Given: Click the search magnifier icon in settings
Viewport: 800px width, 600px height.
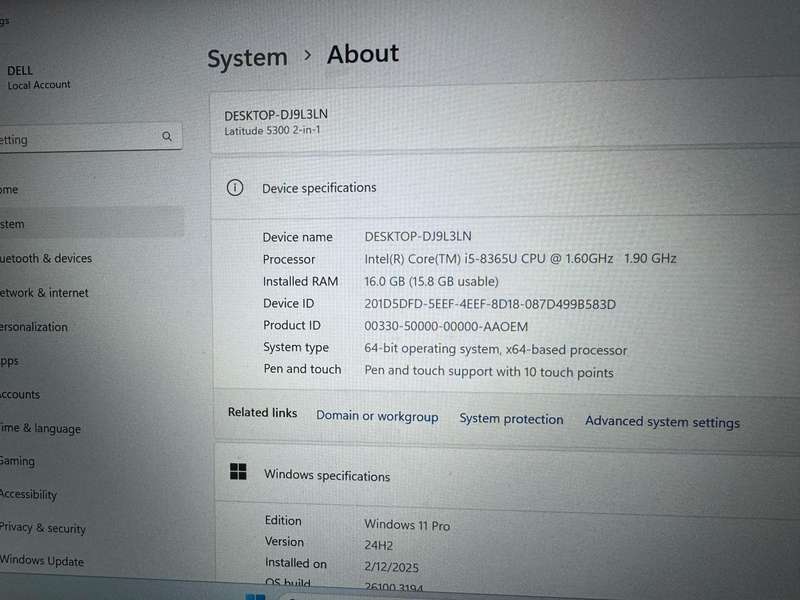Looking at the screenshot, I should 167,136.
